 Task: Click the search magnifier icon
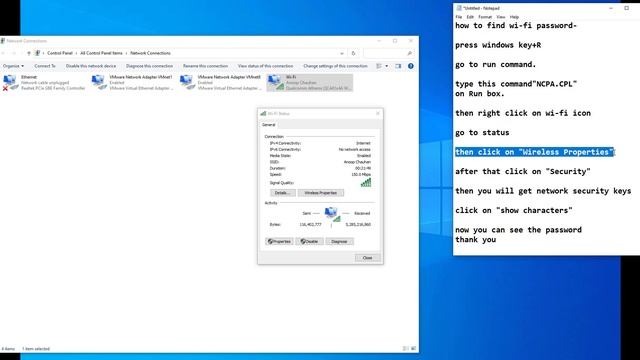409,53
